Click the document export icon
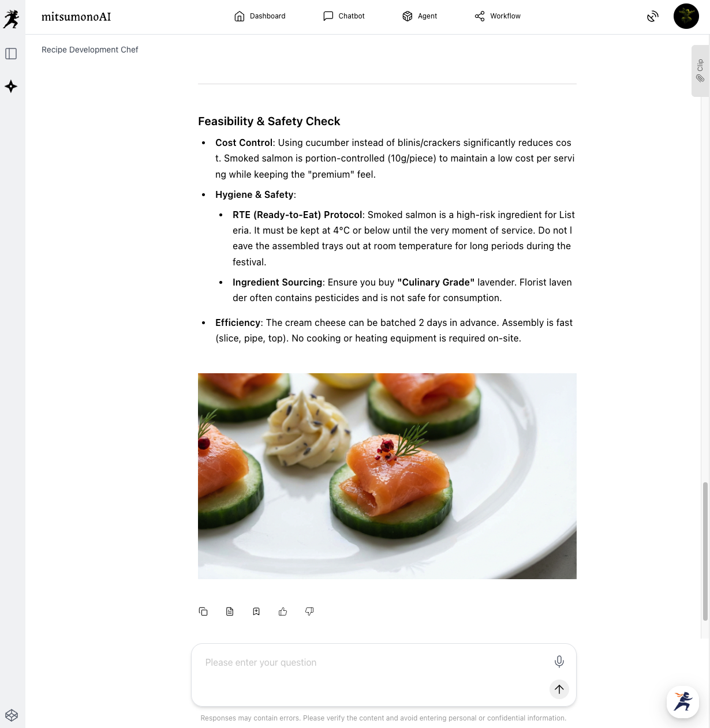710x728 pixels. 230,611
